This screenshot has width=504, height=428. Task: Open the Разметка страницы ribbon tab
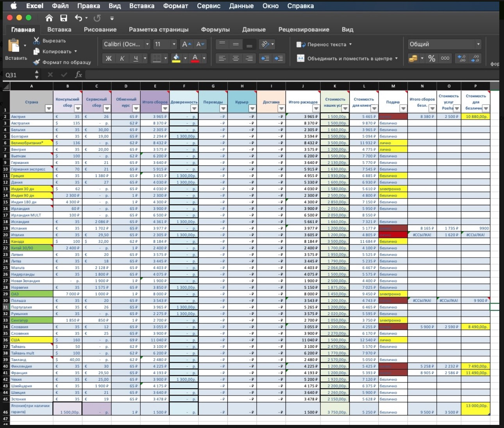point(159,29)
